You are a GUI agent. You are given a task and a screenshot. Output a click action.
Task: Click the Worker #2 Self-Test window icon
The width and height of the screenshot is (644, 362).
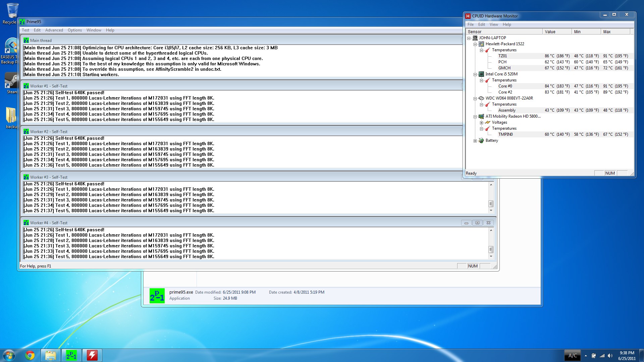26,132
